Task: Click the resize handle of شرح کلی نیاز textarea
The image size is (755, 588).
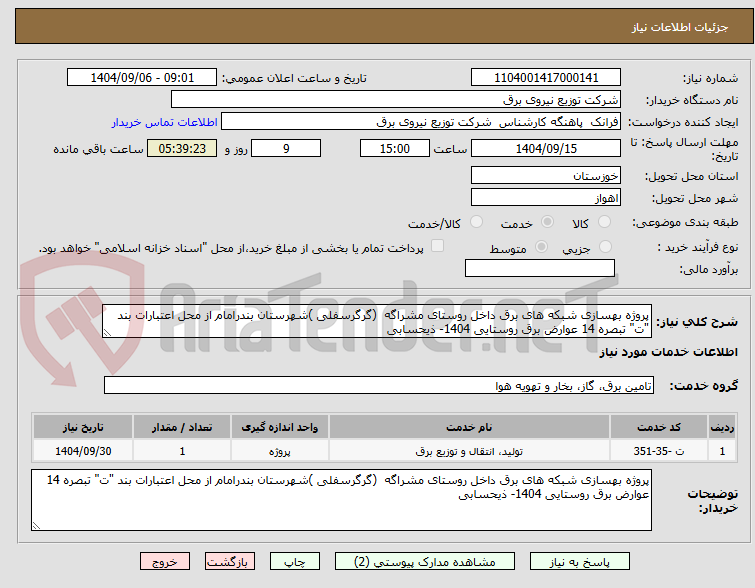Action: click(x=107, y=333)
